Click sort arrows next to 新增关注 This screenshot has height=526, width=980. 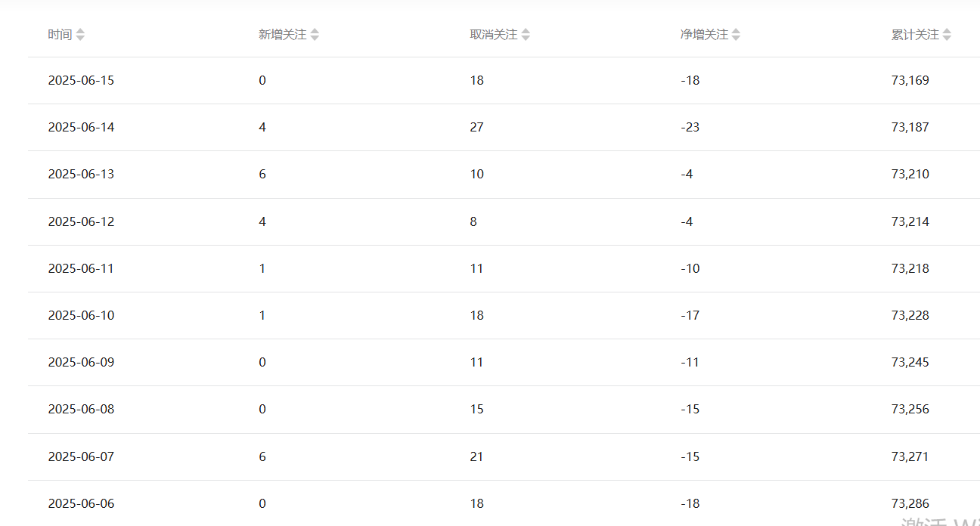click(x=315, y=35)
